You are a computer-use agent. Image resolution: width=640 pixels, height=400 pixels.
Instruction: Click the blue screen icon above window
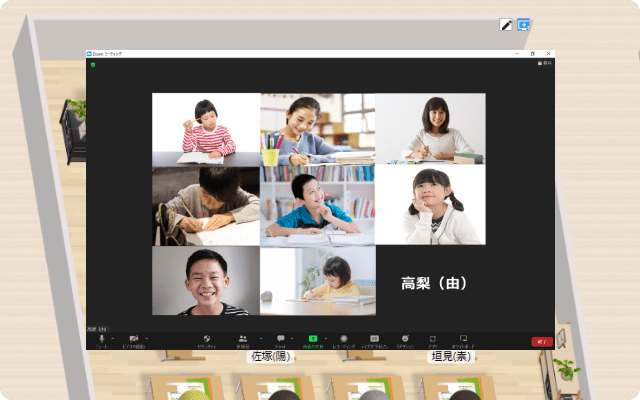point(523,24)
